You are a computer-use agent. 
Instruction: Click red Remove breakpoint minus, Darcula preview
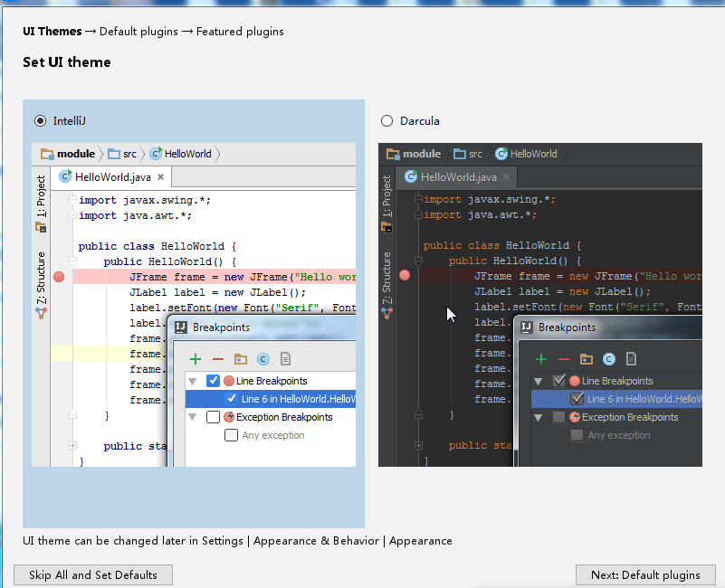tap(564, 359)
